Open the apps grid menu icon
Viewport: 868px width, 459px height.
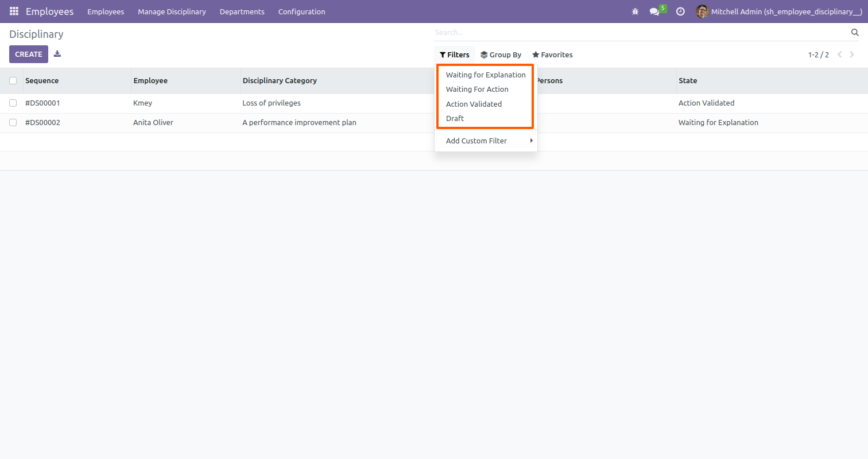pos(14,11)
